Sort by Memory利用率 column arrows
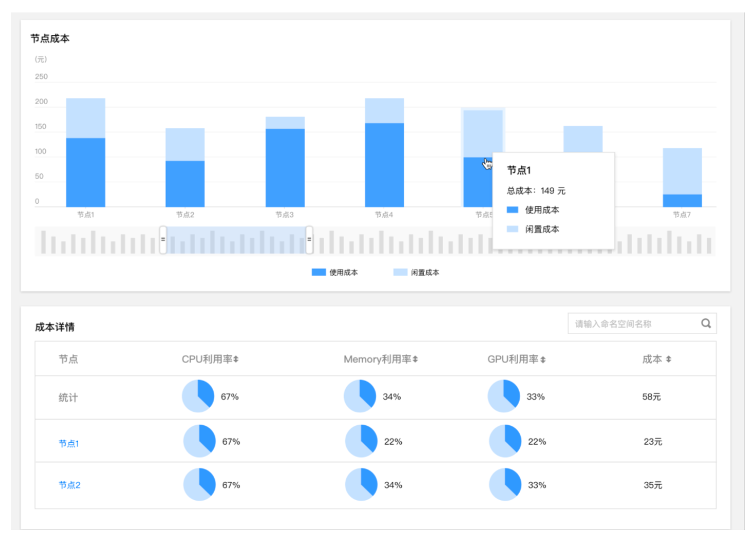This screenshot has height=538, width=756. pyautogui.click(x=415, y=360)
